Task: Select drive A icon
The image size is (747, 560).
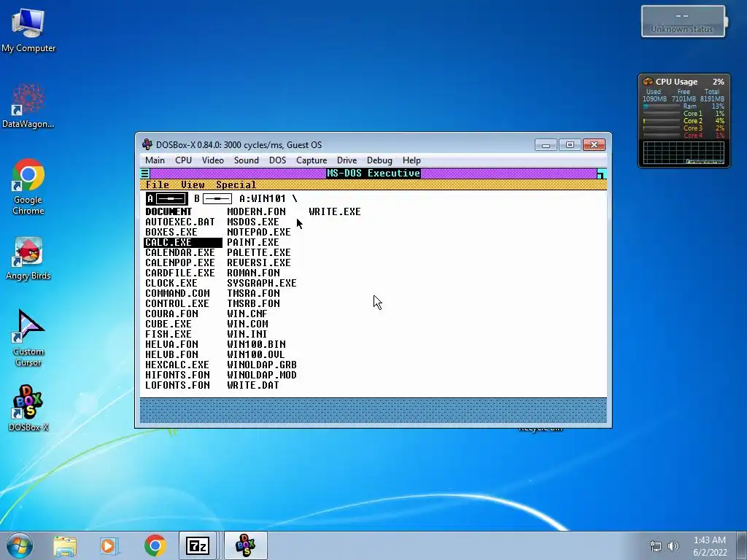Action: pyautogui.click(x=167, y=198)
